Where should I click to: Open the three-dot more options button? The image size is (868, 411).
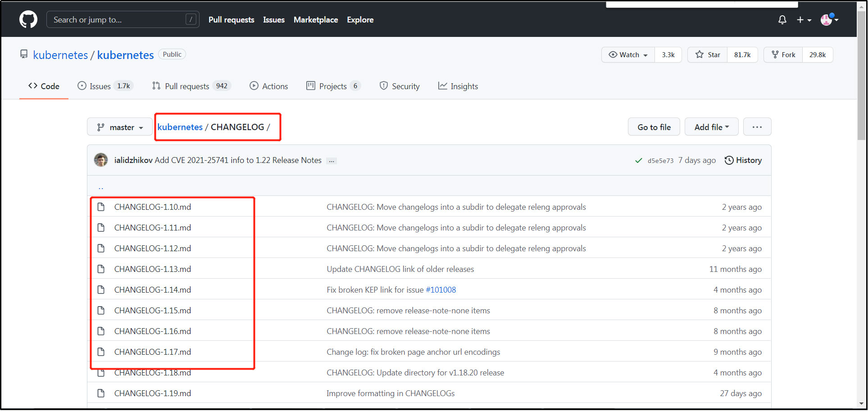(757, 127)
